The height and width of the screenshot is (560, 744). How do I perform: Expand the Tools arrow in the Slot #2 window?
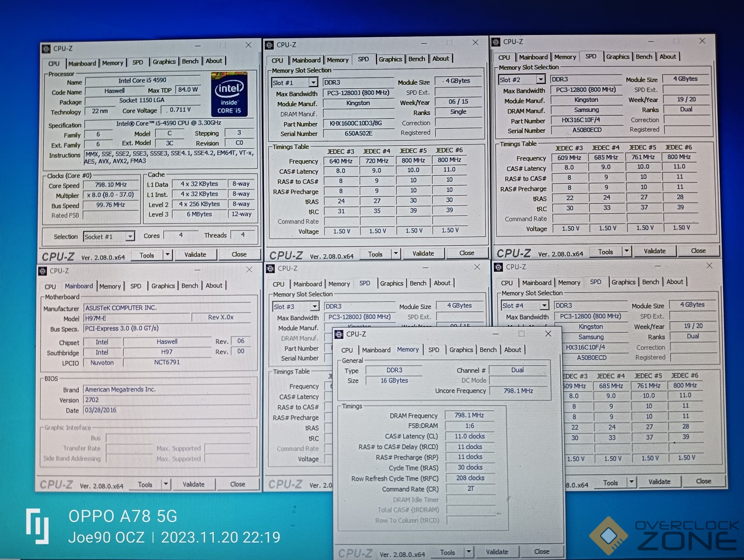627,251
